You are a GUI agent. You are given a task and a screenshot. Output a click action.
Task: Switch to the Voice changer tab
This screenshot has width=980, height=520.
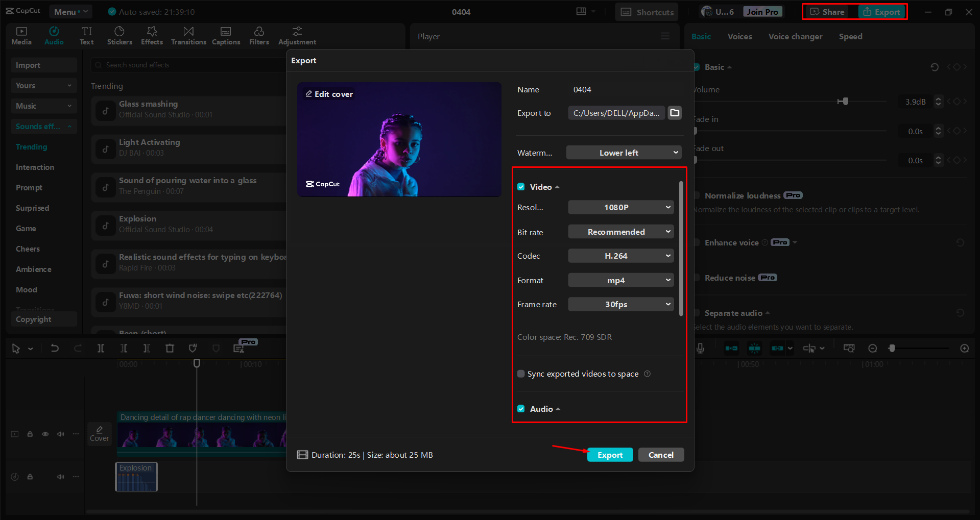(x=795, y=37)
